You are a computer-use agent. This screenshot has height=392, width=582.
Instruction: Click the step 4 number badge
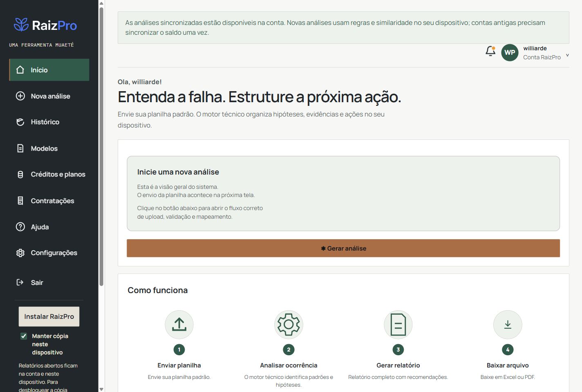508,349
